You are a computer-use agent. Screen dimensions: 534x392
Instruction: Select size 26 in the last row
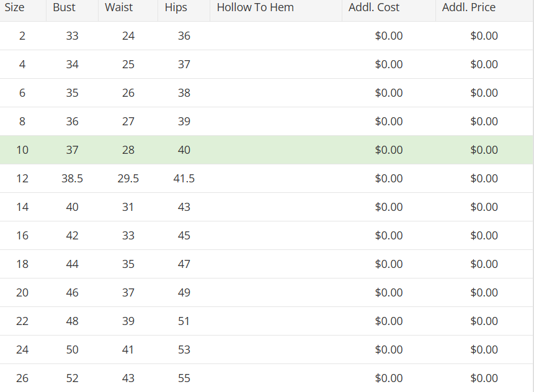pos(22,378)
